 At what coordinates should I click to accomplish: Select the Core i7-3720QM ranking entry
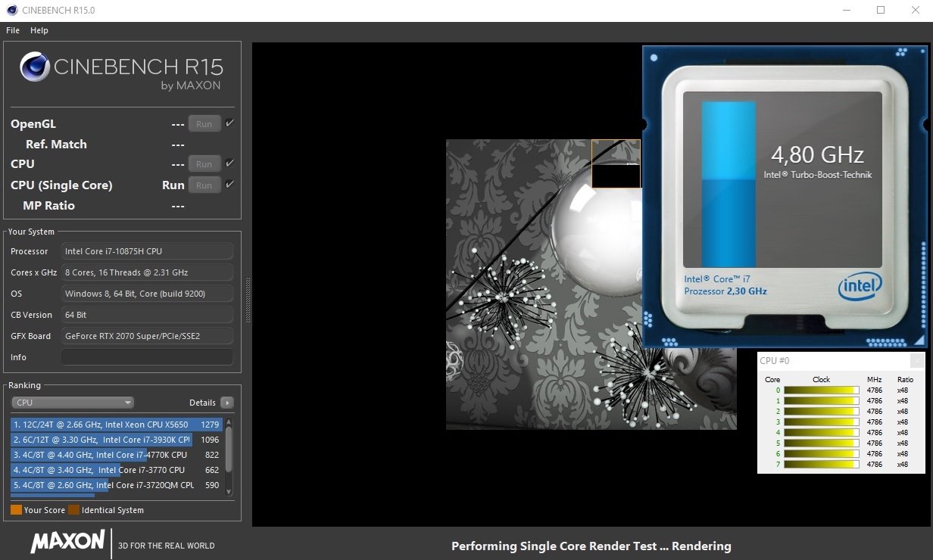click(116, 485)
